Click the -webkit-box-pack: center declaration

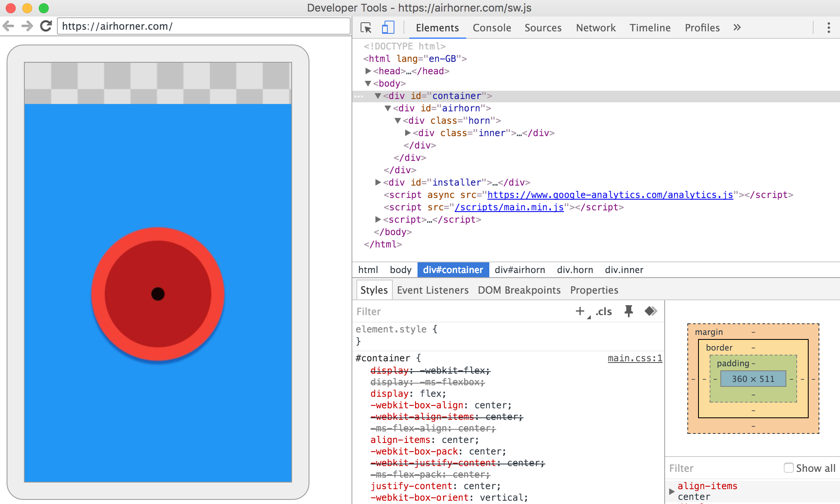click(x=438, y=451)
